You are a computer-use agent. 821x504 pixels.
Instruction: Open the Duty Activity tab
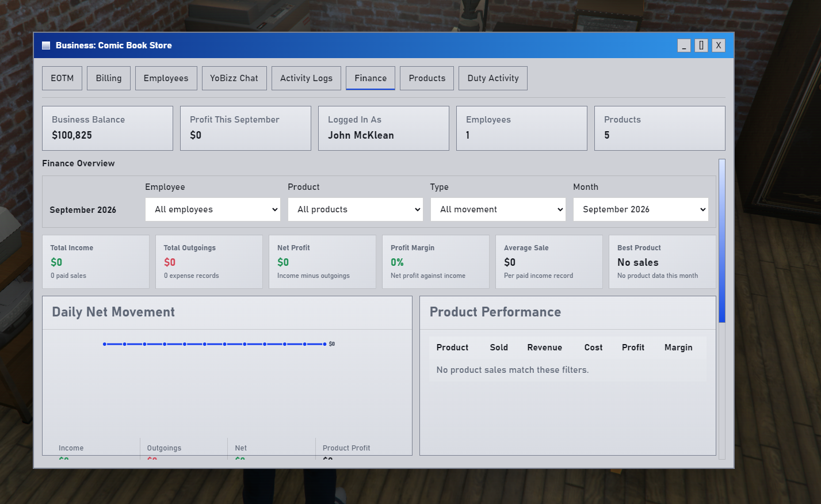pos(493,78)
